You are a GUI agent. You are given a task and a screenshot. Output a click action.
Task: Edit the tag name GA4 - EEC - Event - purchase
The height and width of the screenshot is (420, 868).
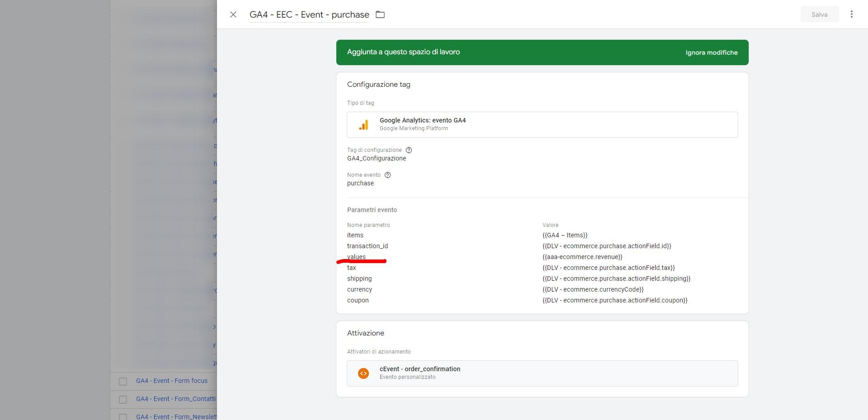tap(309, 14)
